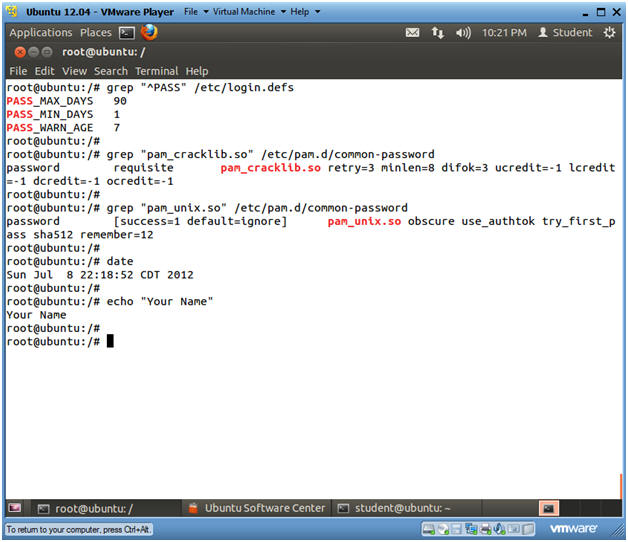628x542 pixels.
Task: Click the terminal window's gray minimize button
Action: tap(34, 52)
